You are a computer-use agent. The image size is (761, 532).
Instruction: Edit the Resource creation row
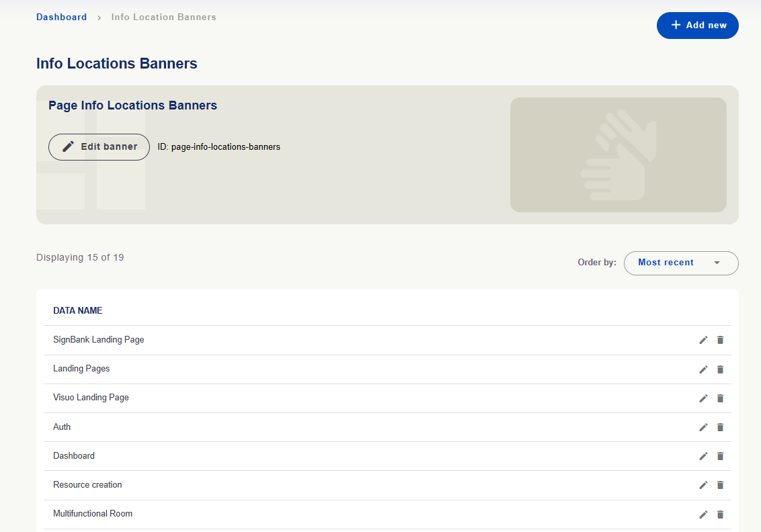(x=703, y=485)
